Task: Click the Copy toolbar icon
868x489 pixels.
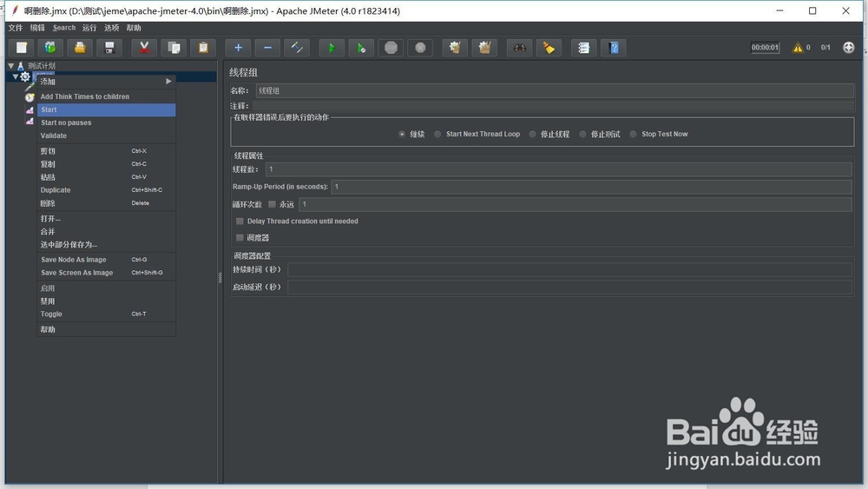Action: coord(174,48)
